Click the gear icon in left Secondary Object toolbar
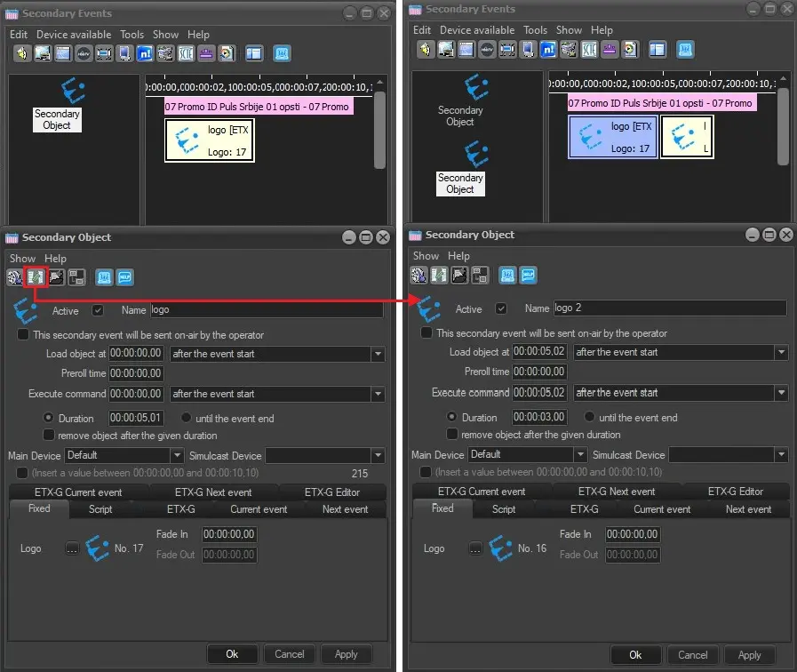 (15, 276)
